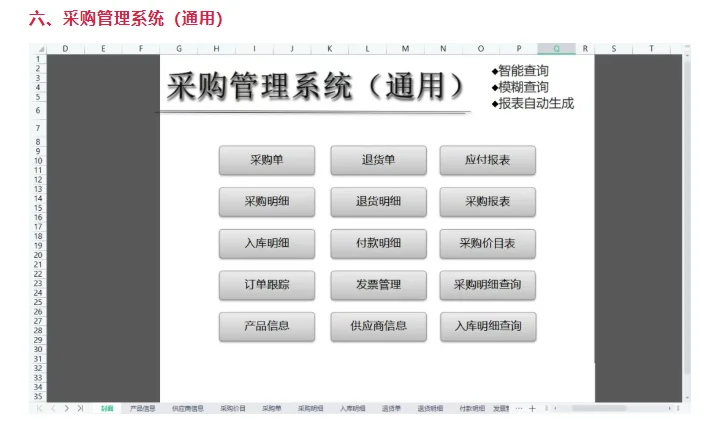Click the 采购报表 button
This screenshot has width=708, height=426.
[488, 202]
